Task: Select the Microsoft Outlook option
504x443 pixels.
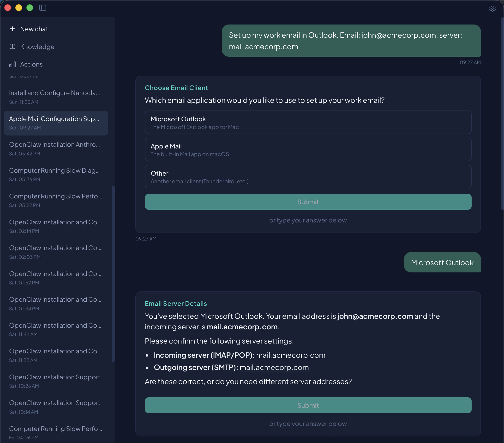Action: pyautogui.click(x=308, y=123)
